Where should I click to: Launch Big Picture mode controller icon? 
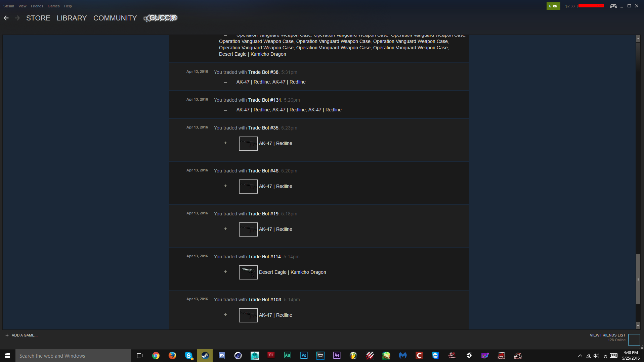[x=613, y=6]
